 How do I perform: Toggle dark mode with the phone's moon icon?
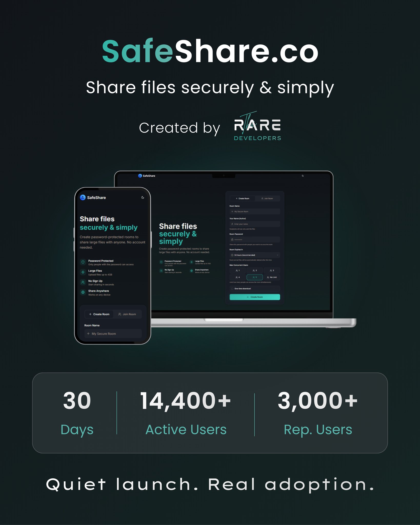point(143,197)
